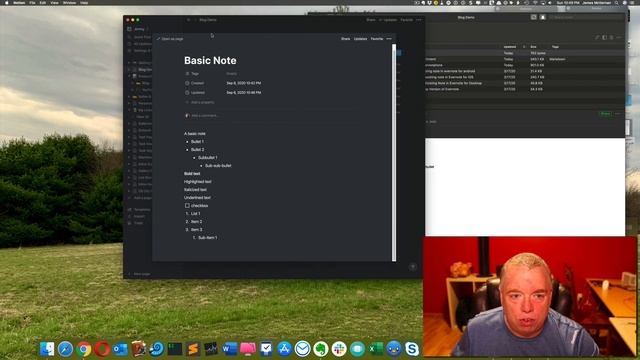This screenshot has height=360, width=640.
Task: Click numbered 'Item 3' entry
Action: click(196, 230)
